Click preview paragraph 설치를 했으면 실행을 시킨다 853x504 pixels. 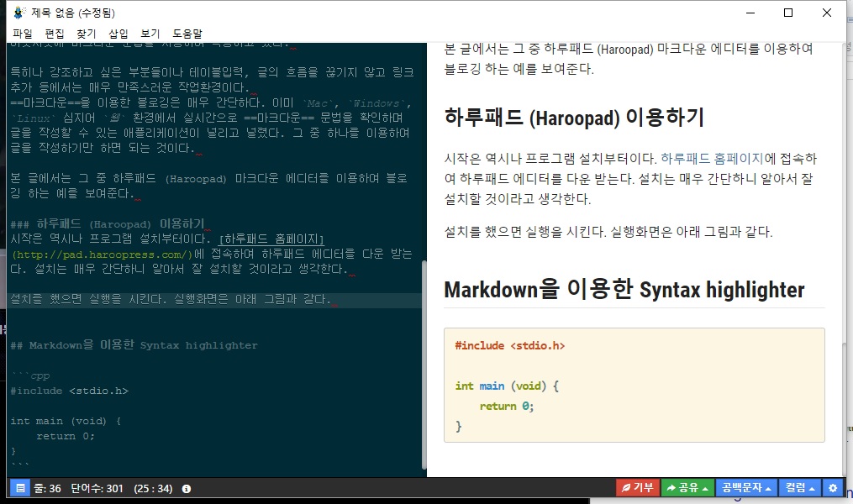coord(608,232)
